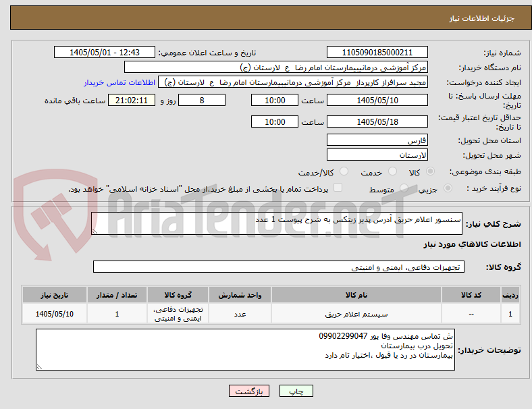532x409 pixels.
Task: Click the response deadline date 1405/05/10 field
Action: [377, 100]
